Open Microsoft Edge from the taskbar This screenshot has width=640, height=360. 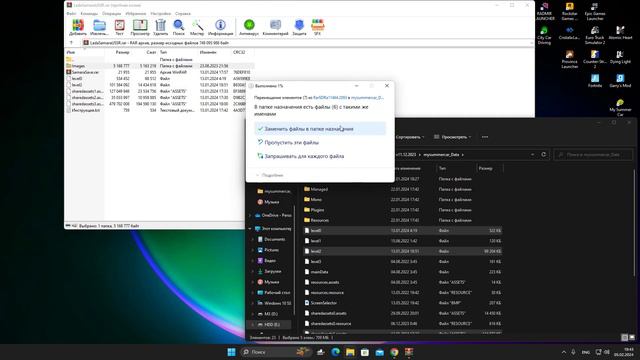(x=336, y=352)
